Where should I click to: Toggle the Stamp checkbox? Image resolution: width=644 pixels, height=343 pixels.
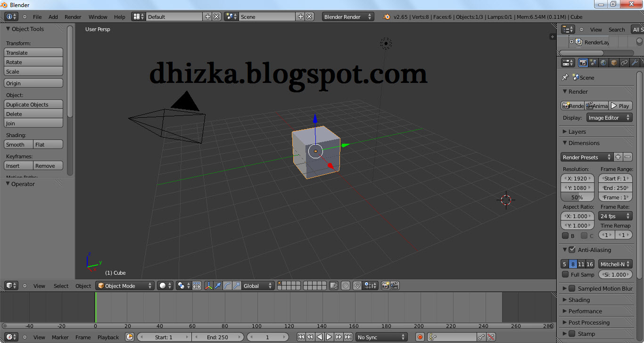(572, 334)
